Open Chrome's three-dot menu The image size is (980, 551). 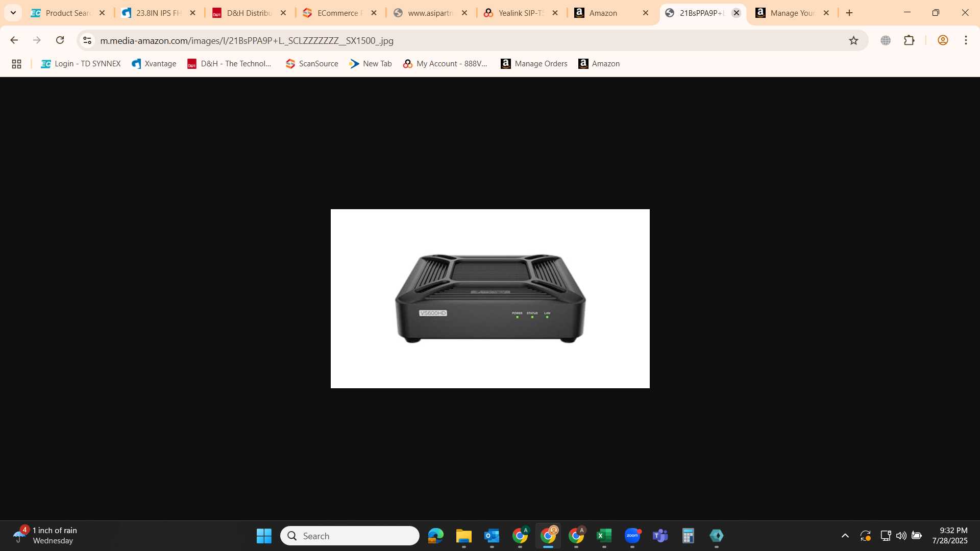pyautogui.click(x=966, y=40)
